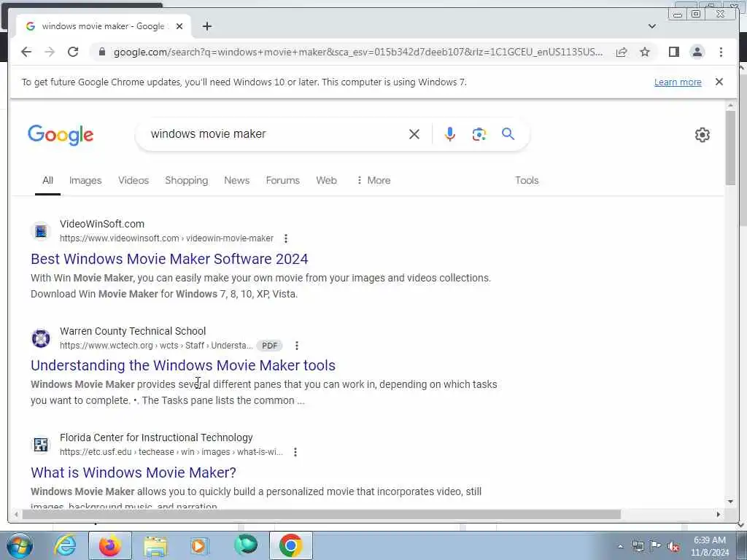The width and height of the screenshot is (747, 560).
Task: Go back to the previous page
Action: (26, 52)
